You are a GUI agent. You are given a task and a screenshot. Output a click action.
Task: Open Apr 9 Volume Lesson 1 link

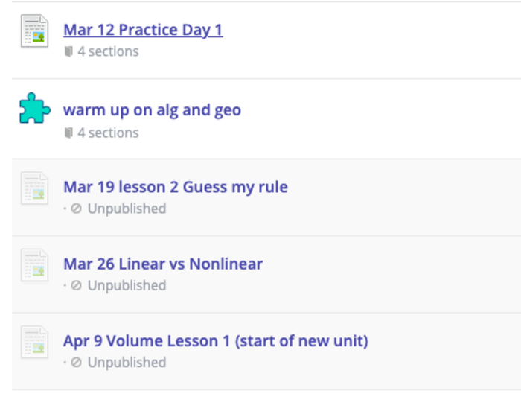tap(215, 341)
